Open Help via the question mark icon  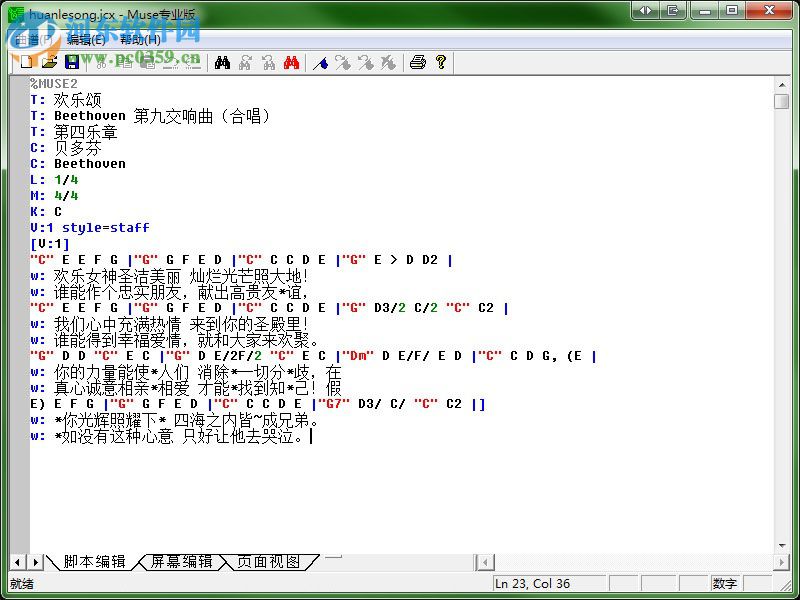(x=441, y=62)
